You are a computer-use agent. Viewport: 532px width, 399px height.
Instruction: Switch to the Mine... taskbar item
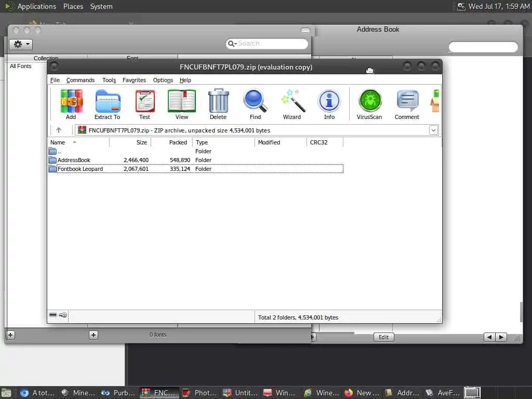coord(79,393)
